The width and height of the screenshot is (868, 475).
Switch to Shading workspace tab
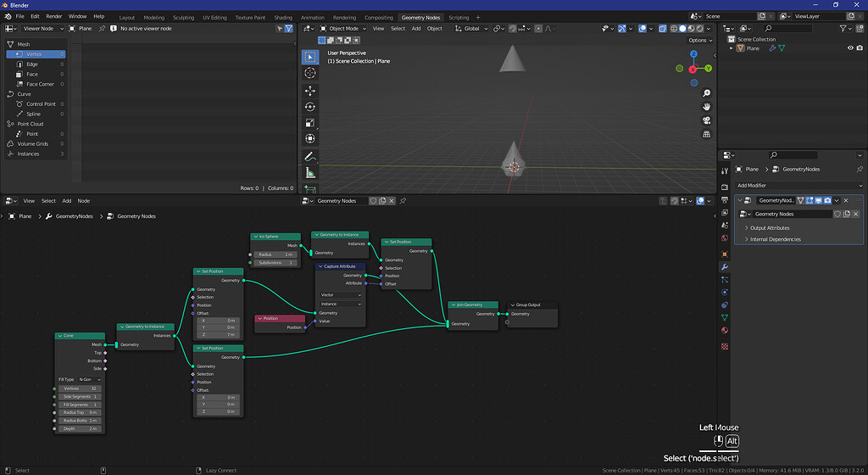(x=283, y=17)
